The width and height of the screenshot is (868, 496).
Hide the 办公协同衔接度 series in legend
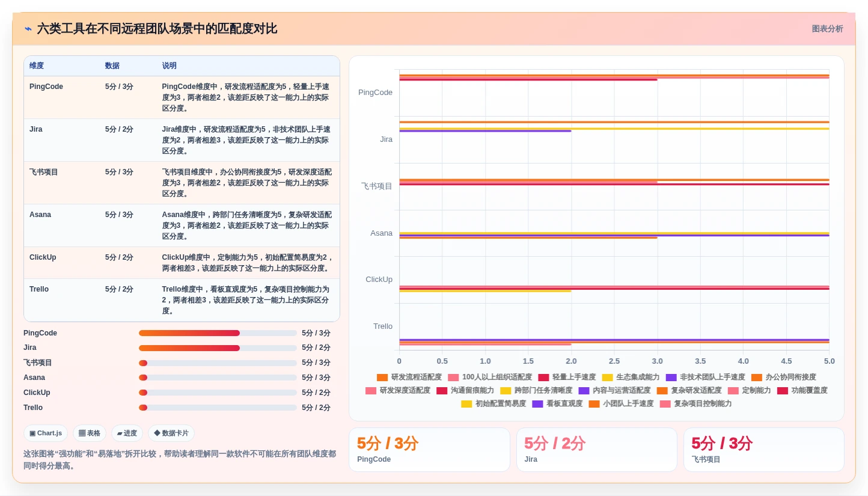click(783, 377)
